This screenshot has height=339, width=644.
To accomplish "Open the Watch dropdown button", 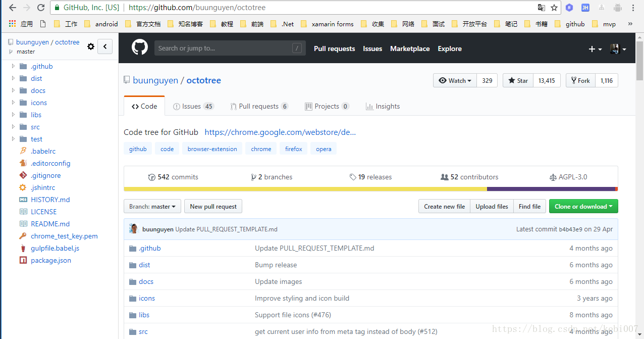I will [455, 80].
